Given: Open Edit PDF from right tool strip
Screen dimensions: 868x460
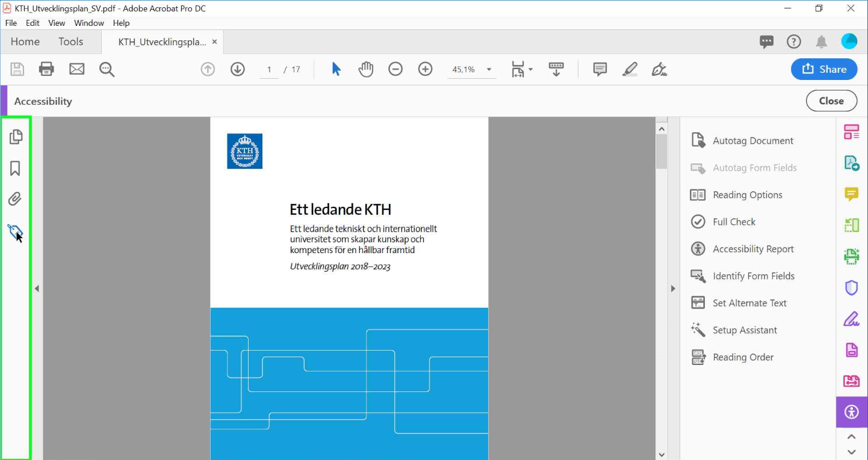Looking at the screenshot, I should coord(852,132).
